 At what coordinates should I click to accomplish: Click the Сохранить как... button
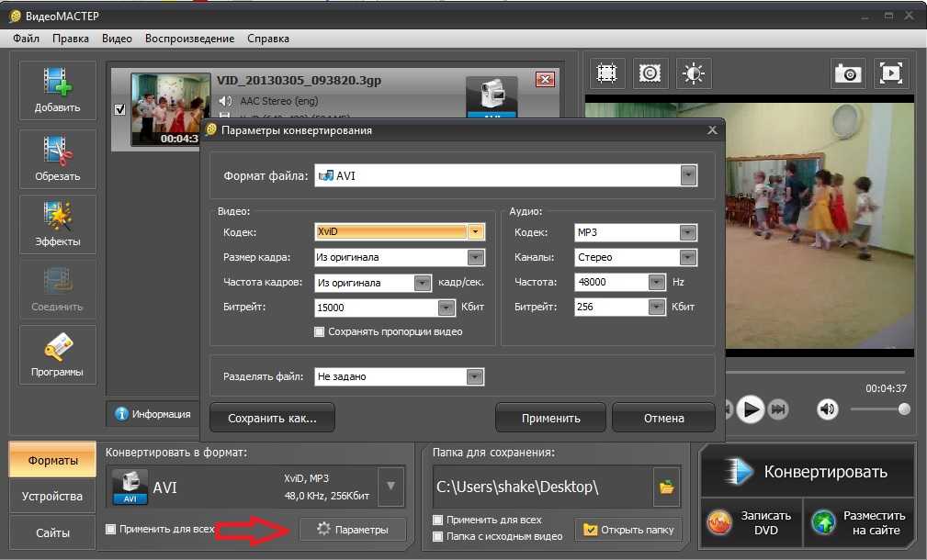(x=272, y=419)
